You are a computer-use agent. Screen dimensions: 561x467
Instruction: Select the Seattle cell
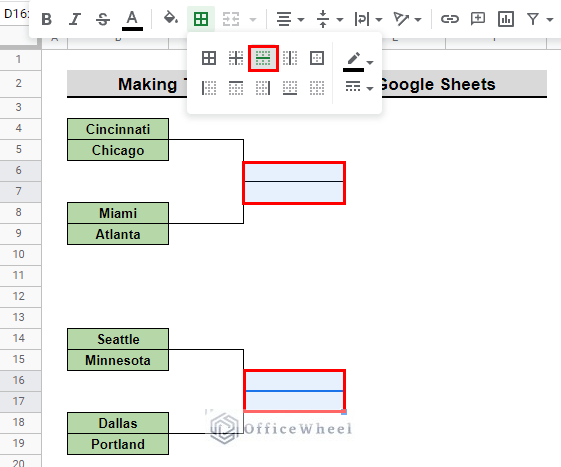118,339
